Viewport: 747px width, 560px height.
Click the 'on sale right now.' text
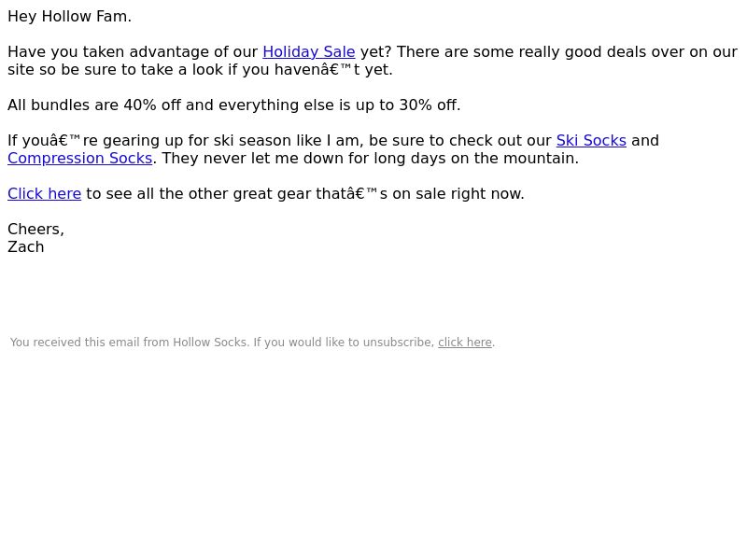click(x=458, y=194)
